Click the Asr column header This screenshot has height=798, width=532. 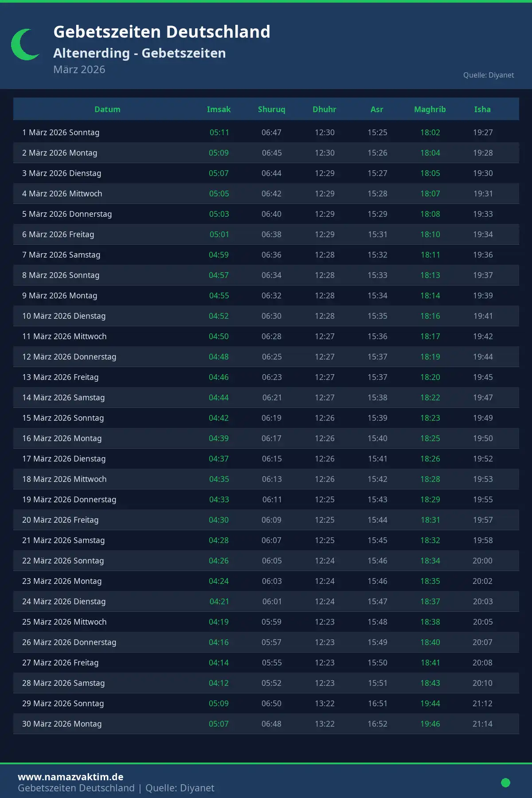pos(377,110)
